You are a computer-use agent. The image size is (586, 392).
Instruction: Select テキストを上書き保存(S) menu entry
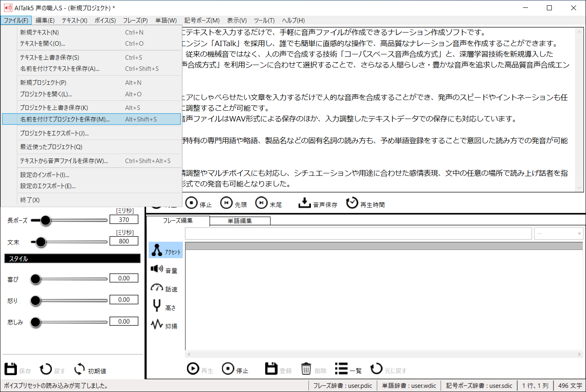pyautogui.click(x=92, y=58)
